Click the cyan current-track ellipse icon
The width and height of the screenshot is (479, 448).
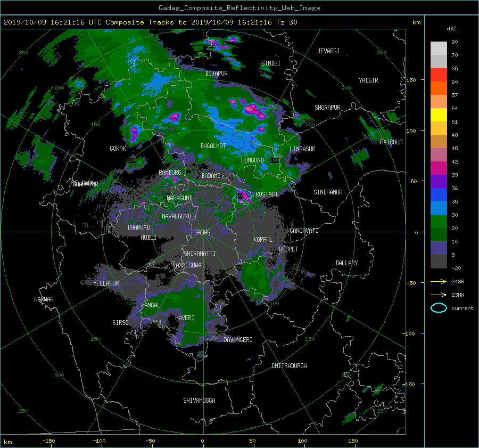(439, 308)
